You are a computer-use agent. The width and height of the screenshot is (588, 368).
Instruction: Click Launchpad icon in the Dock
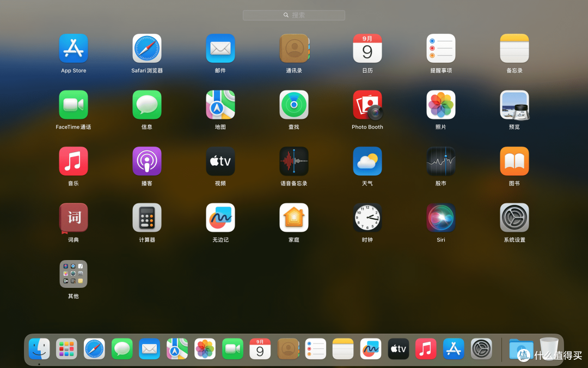click(x=66, y=349)
